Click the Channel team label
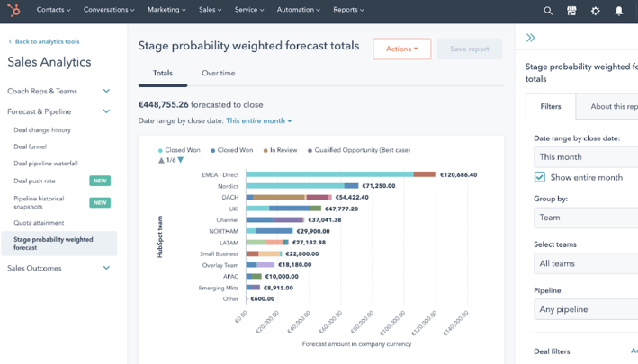Viewport: 638px width, 364px height. (x=228, y=220)
